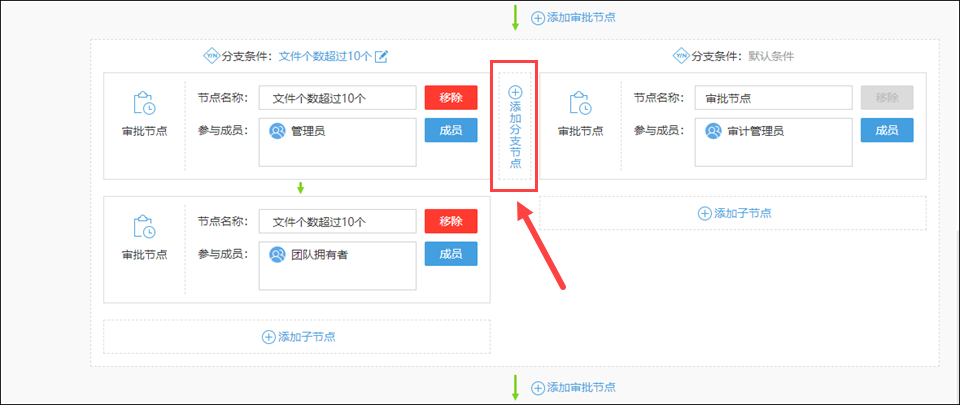Open the 文件个数超过10个 branch condition link
This screenshot has width=960, height=405.
[324, 56]
